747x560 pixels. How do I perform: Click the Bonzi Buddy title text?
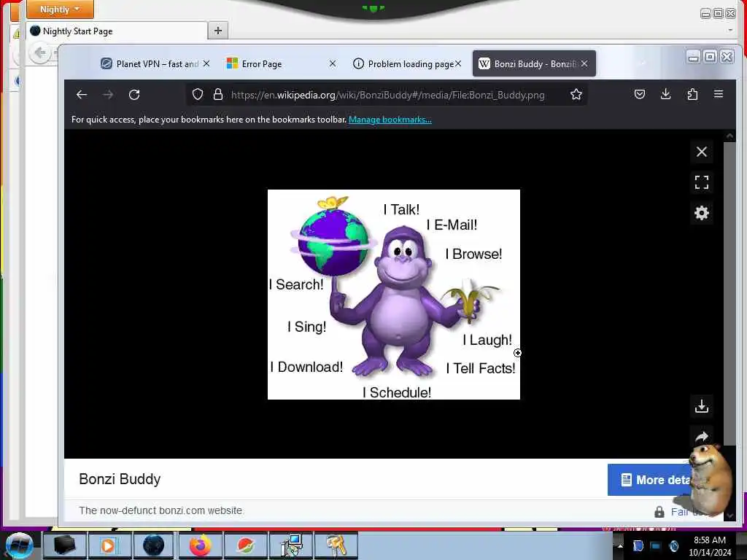click(x=120, y=479)
